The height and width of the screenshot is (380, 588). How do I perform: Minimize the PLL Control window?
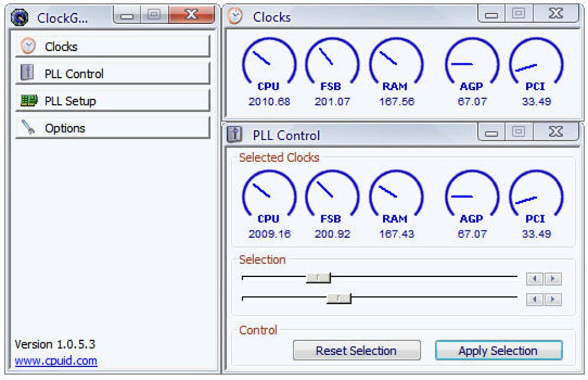pyautogui.click(x=491, y=133)
